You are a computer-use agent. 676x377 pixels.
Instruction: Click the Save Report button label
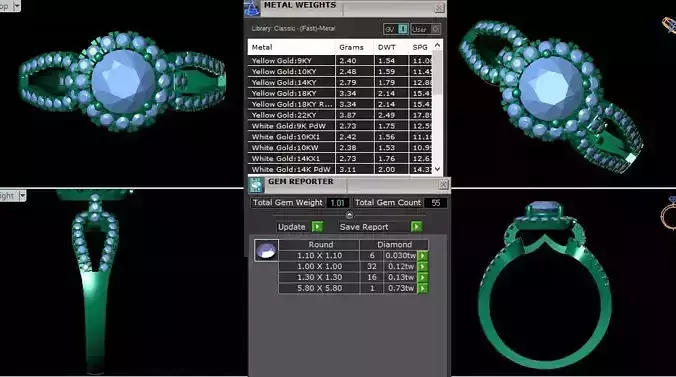pyautogui.click(x=363, y=227)
